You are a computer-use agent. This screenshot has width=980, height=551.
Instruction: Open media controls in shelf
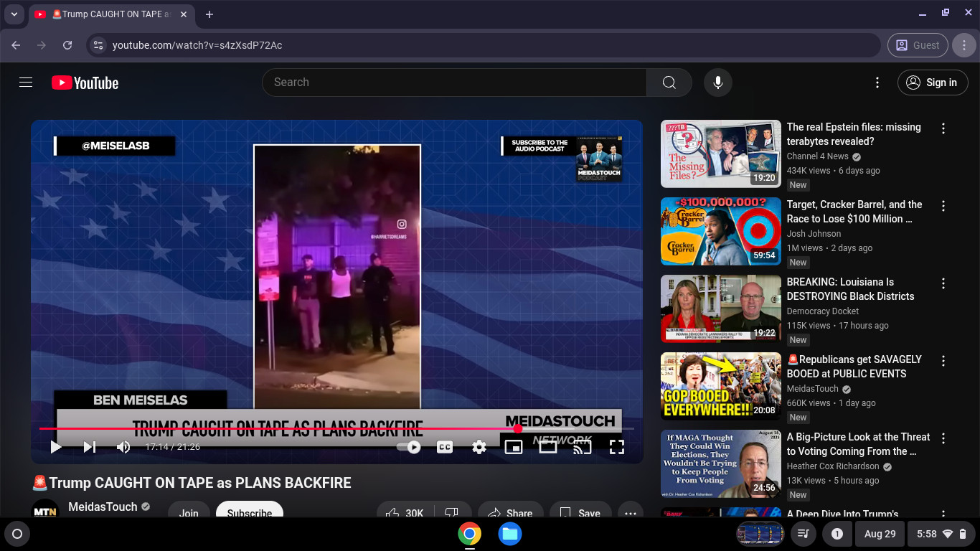(804, 534)
